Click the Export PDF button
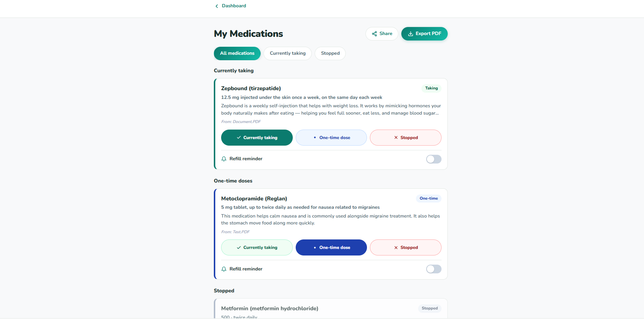The height and width of the screenshot is (319, 644). [424, 34]
